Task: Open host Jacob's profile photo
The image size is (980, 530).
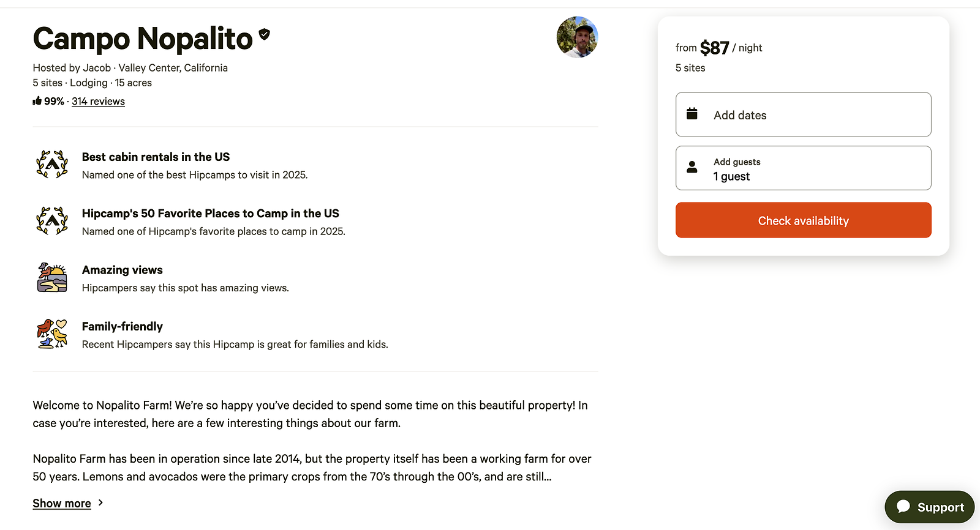Action: [577, 37]
